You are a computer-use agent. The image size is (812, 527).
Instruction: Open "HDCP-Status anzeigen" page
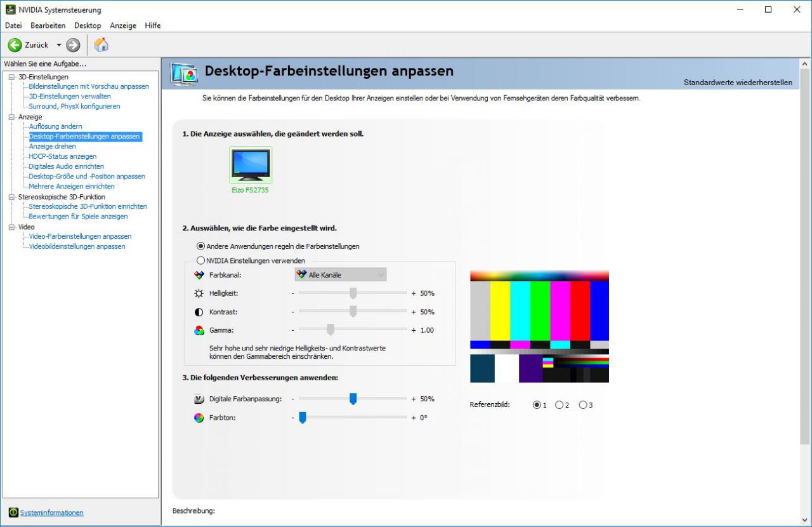pos(63,156)
